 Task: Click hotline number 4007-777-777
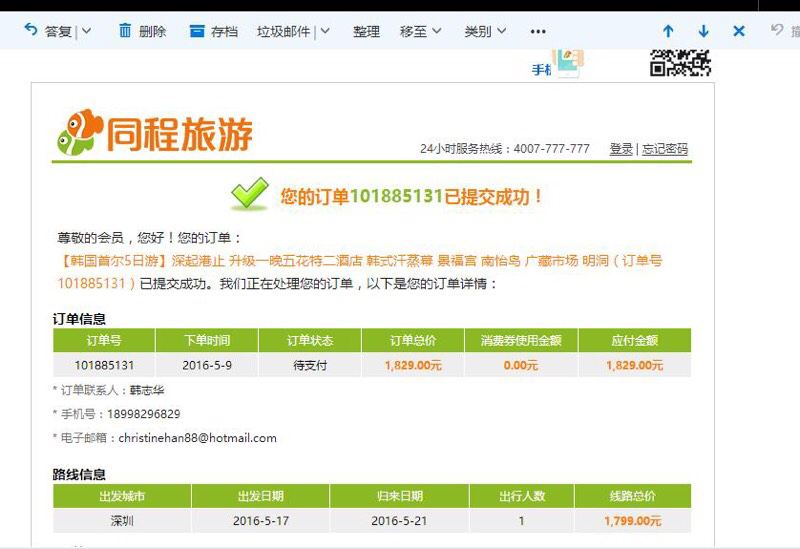coord(552,149)
